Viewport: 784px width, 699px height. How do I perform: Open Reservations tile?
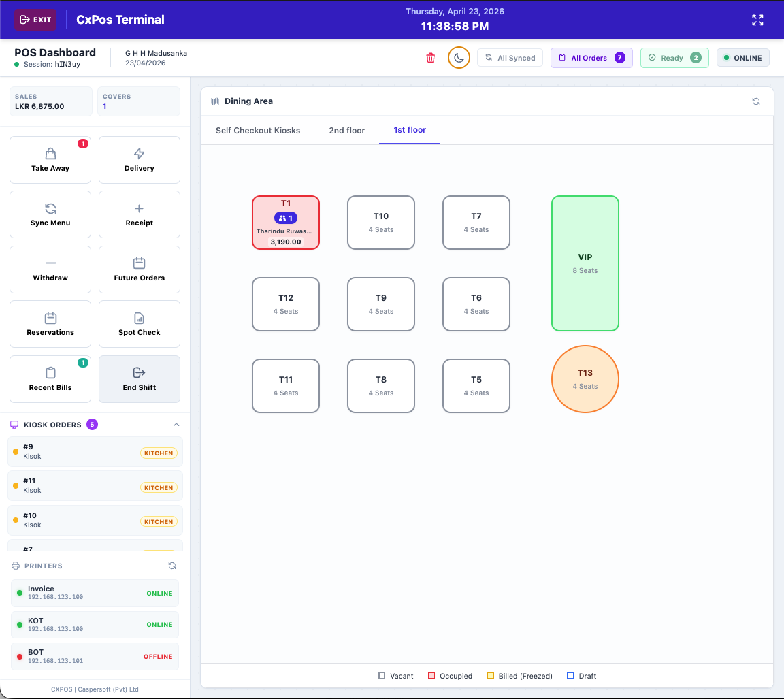[x=50, y=324]
